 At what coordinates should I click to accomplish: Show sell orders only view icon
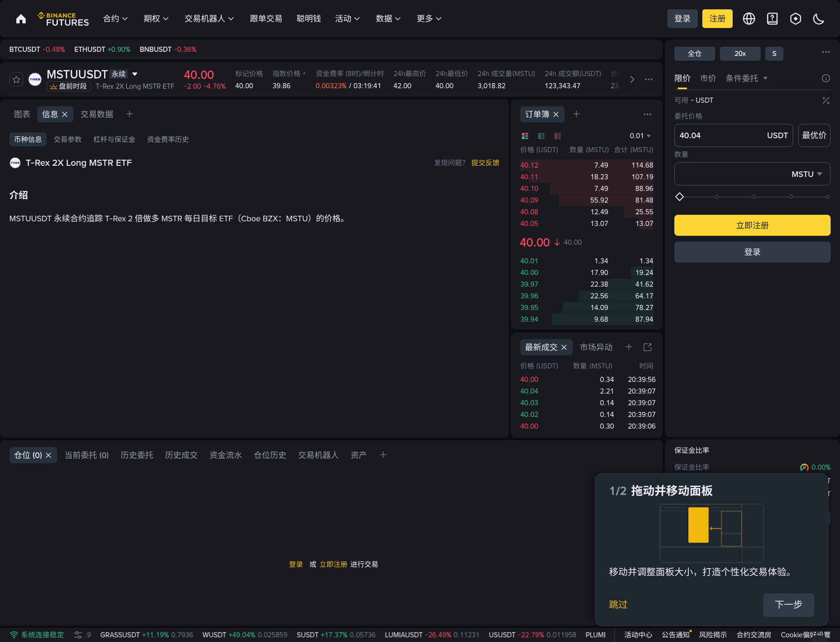(x=558, y=136)
